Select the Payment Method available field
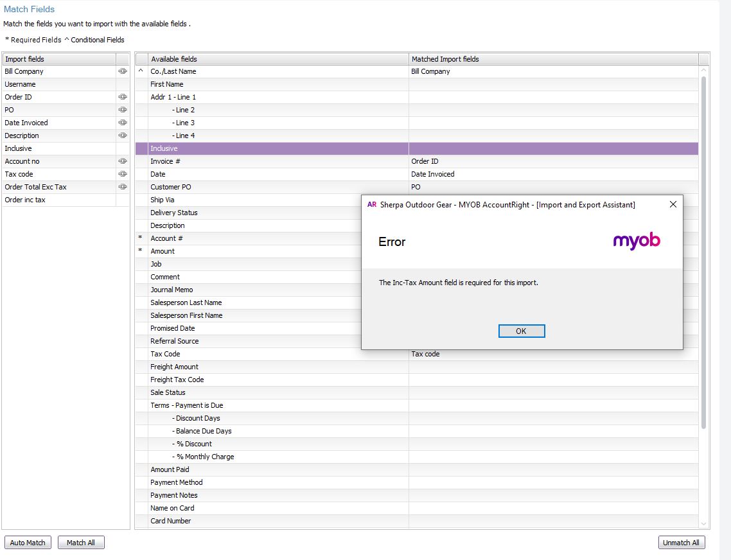Image resolution: width=731 pixels, height=560 pixels. click(x=278, y=482)
